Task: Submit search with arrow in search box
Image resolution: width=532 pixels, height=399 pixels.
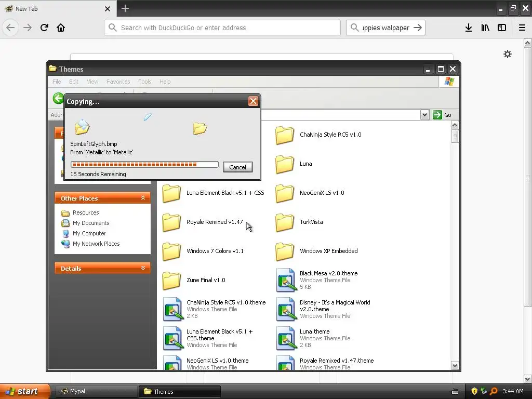Action: 418,28
